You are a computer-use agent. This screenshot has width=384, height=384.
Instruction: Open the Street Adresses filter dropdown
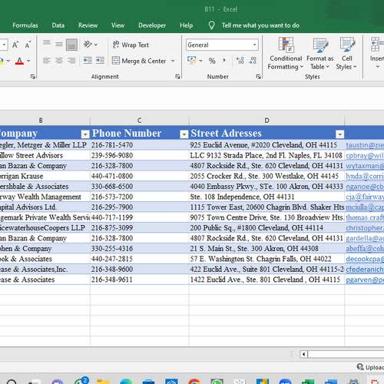point(340,134)
